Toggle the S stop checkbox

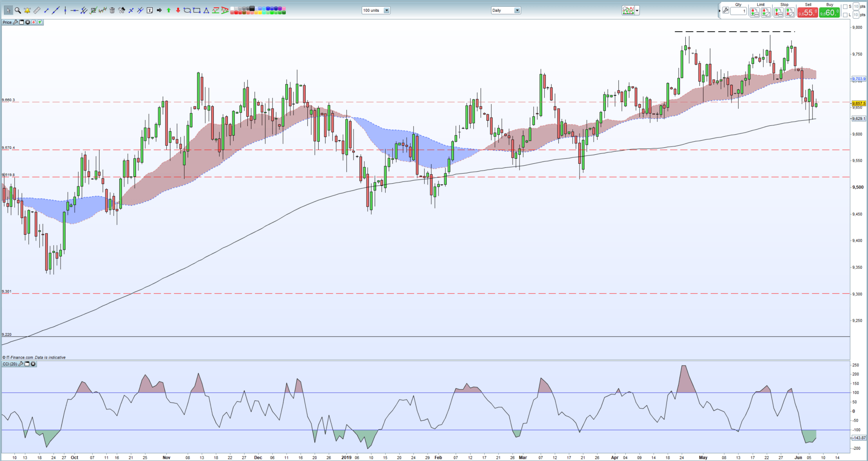(845, 7)
